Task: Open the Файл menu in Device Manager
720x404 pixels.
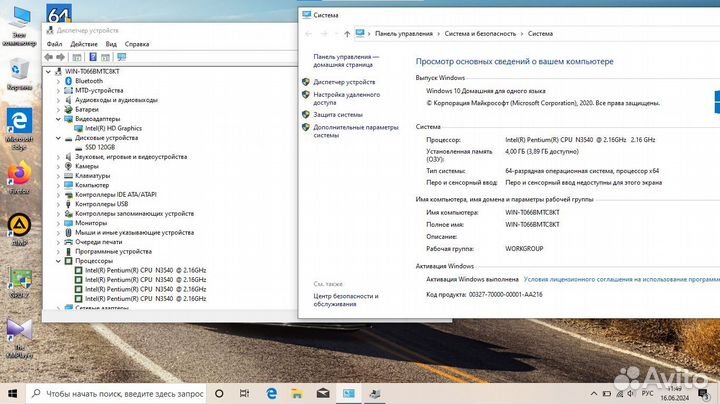Action: click(54, 44)
